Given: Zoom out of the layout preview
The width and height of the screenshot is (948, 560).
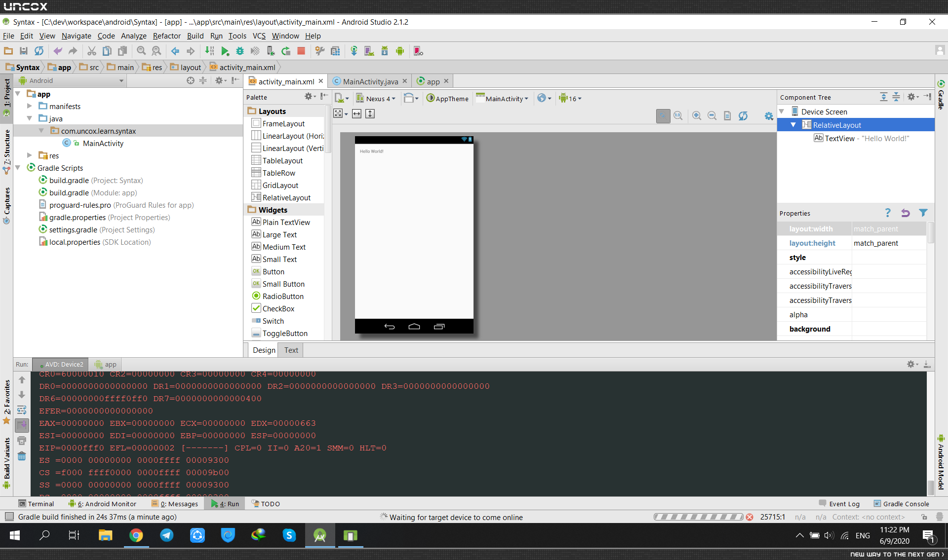Looking at the screenshot, I should [x=712, y=115].
